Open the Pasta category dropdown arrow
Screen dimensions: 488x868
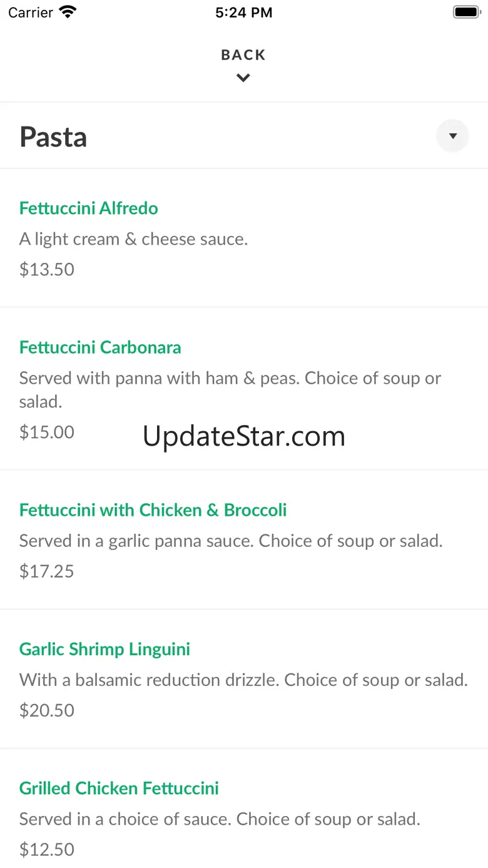452,136
